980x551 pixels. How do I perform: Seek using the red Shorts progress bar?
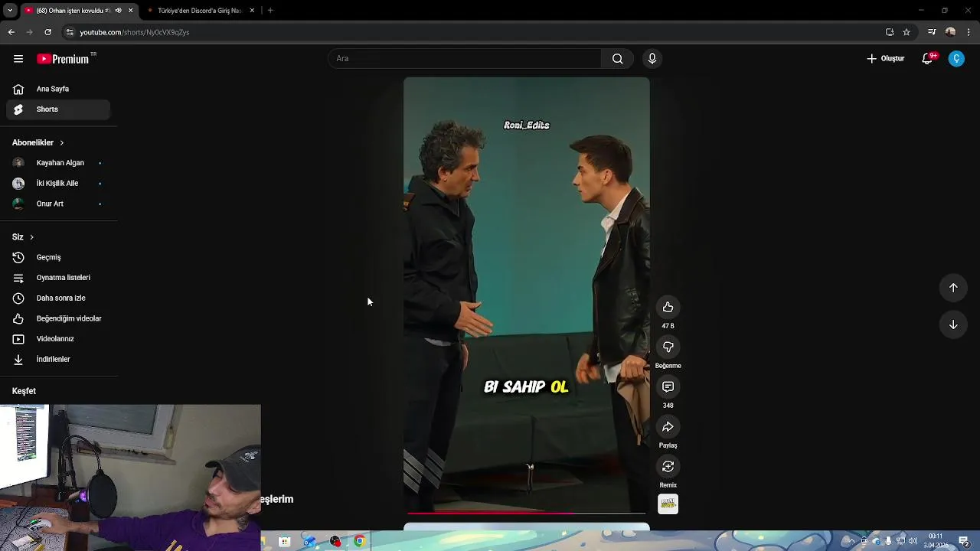(x=527, y=513)
